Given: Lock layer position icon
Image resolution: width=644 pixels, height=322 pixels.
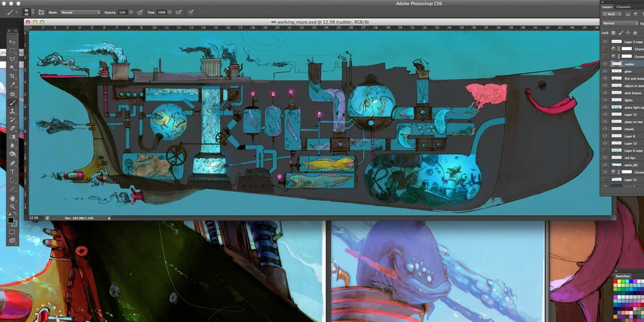Looking at the screenshot, I should point(628,32).
